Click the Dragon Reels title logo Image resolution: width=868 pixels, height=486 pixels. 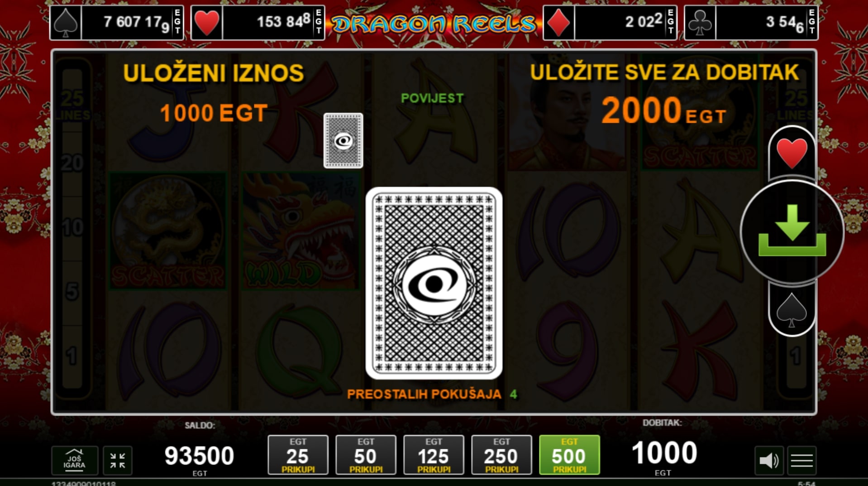(433, 24)
